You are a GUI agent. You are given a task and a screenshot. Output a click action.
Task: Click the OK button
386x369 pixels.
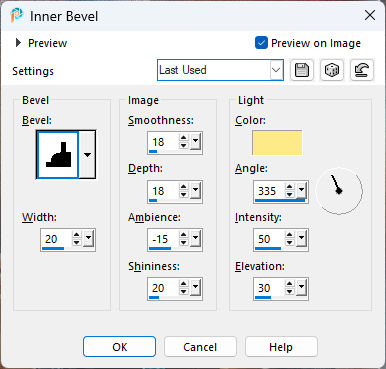point(119,347)
